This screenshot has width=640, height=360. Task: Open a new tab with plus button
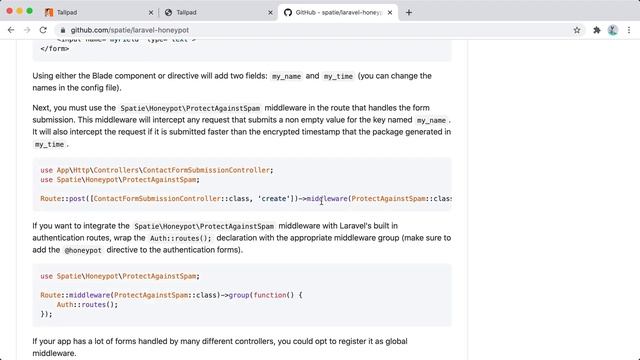tap(409, 12)
